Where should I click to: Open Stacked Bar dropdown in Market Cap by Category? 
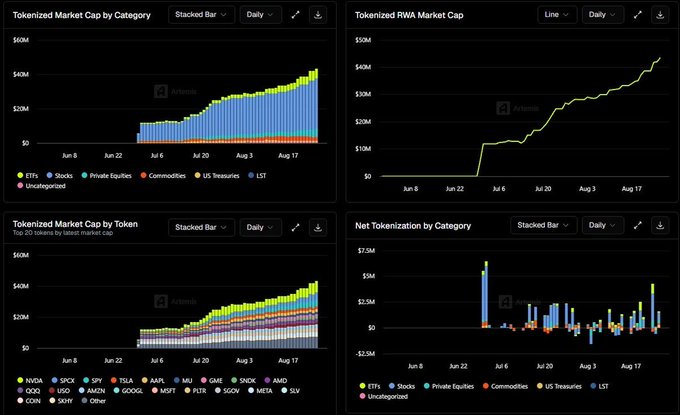coord(201,15)
